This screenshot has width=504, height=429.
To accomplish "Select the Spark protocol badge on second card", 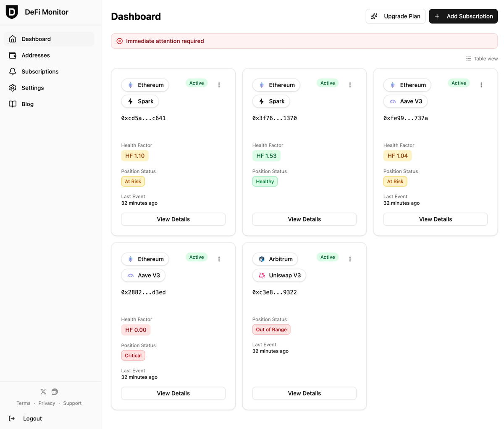I will tap(271, 101).
